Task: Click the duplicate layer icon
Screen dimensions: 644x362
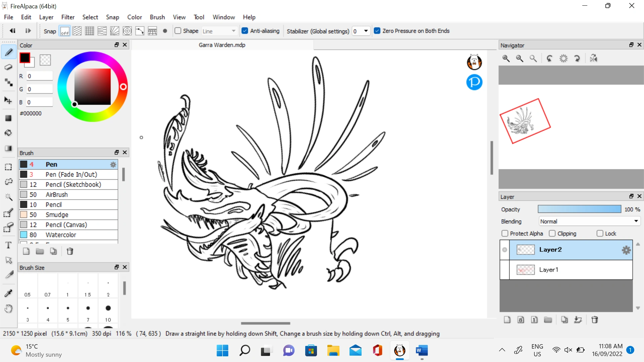Action: [x=565, y=320]
